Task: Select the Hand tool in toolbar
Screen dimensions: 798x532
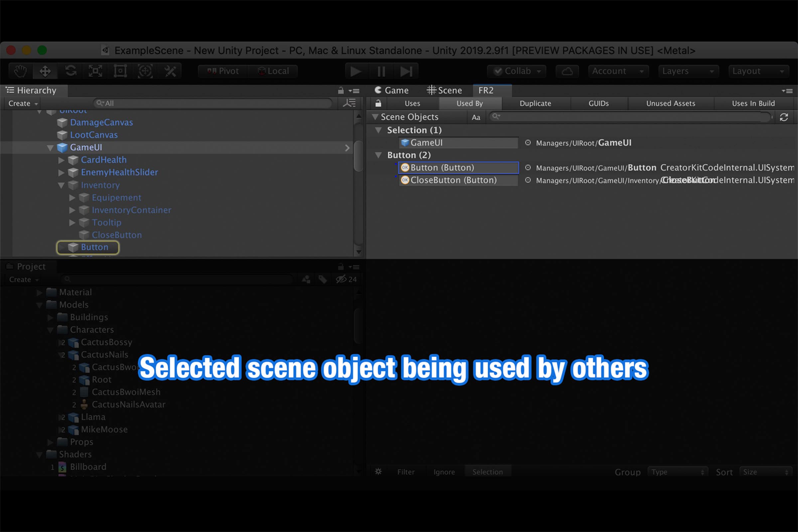Action: click(x=20, y=71)
